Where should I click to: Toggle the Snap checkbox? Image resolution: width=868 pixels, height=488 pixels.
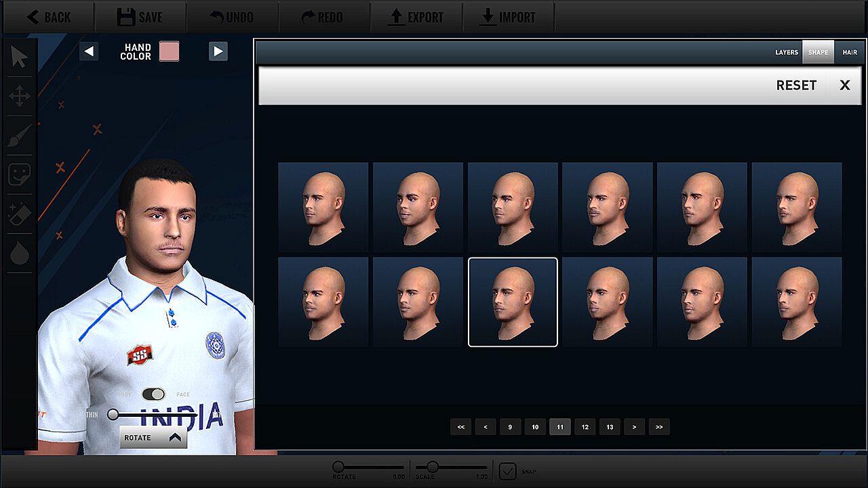(507, 471)
